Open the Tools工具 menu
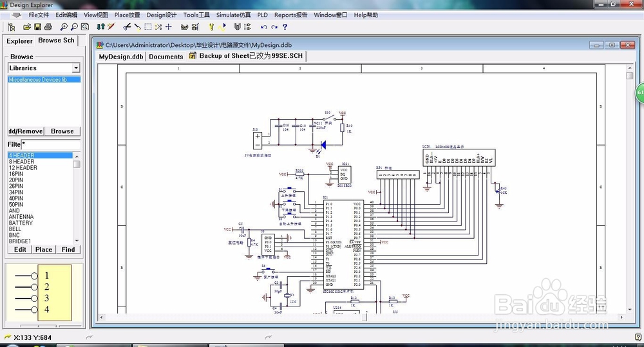 click(196, 15)
